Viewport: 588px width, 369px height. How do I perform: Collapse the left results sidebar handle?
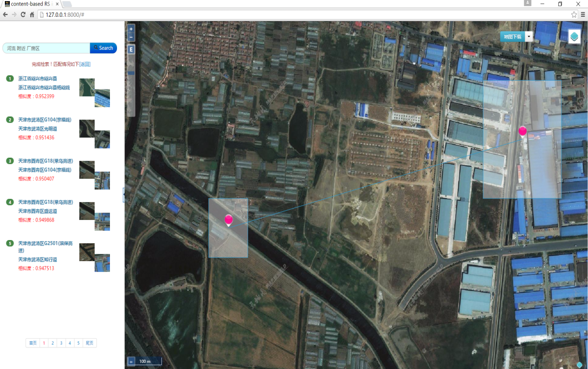point(123,195)
